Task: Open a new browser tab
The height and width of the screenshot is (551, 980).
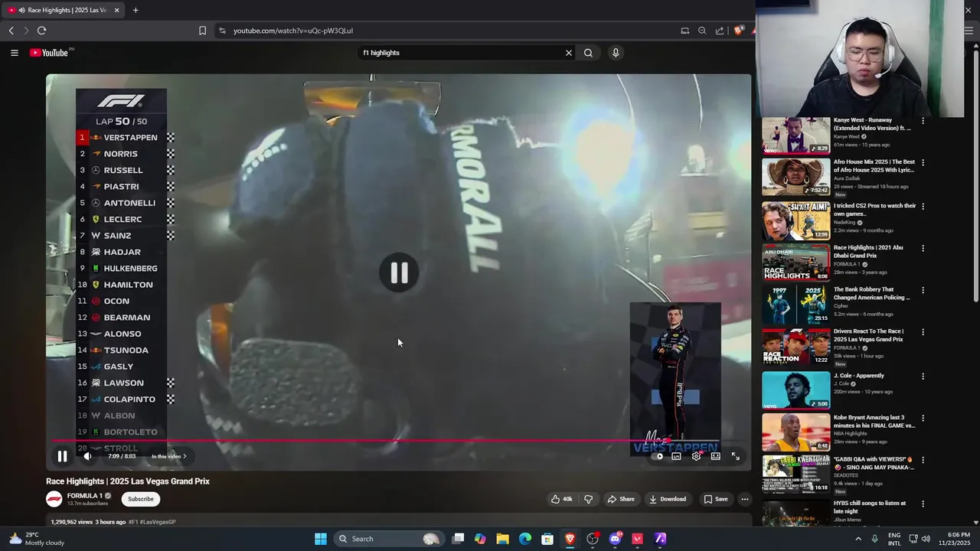Action: click(x=136, y=10)
